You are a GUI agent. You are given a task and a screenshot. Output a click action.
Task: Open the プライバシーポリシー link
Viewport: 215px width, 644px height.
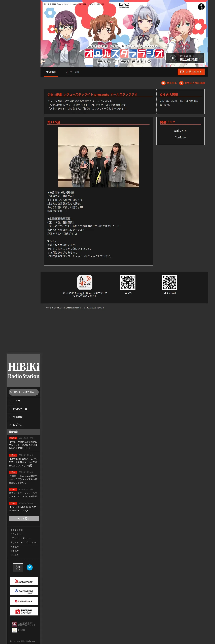[21, 538]
